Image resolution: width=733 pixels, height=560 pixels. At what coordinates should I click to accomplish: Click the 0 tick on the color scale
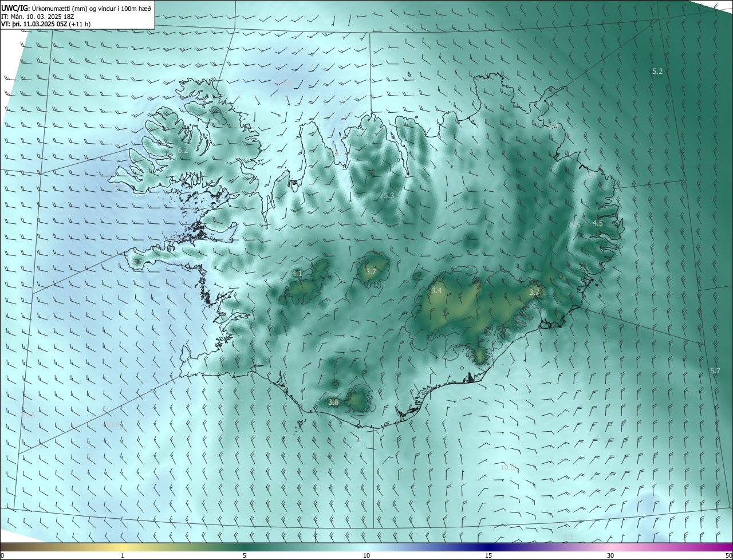coord(2,555)
